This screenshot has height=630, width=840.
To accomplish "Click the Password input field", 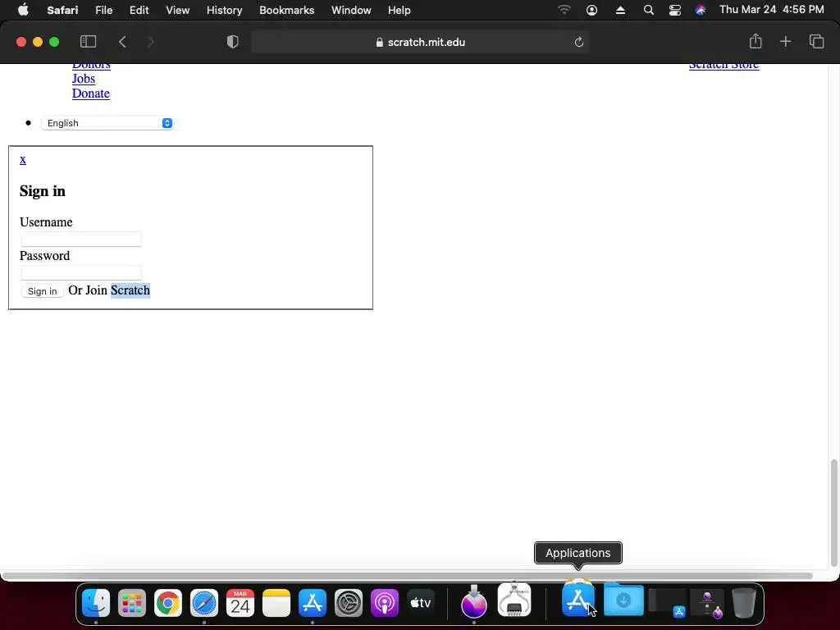I will pos(81,272).
